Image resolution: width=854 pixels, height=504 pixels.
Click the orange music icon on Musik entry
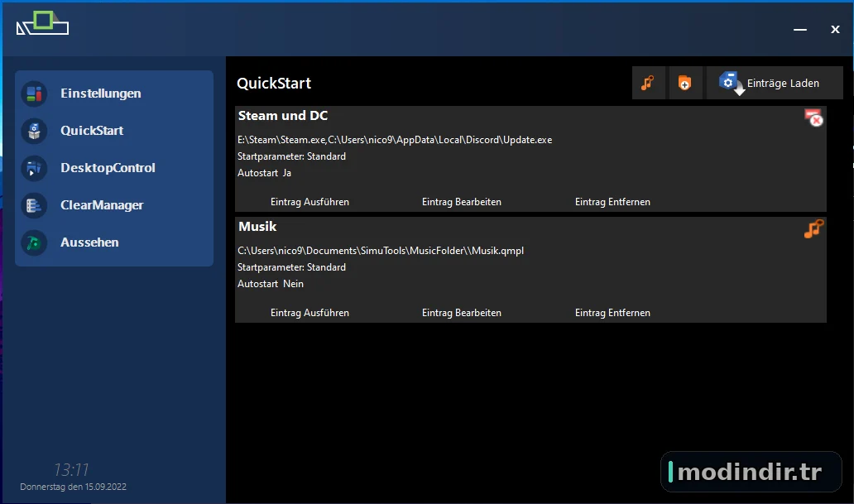[x=813, y=229]
